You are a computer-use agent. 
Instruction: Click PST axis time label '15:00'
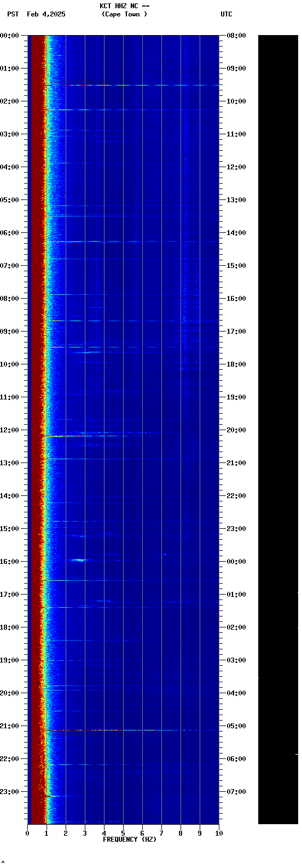pos(10,529)
